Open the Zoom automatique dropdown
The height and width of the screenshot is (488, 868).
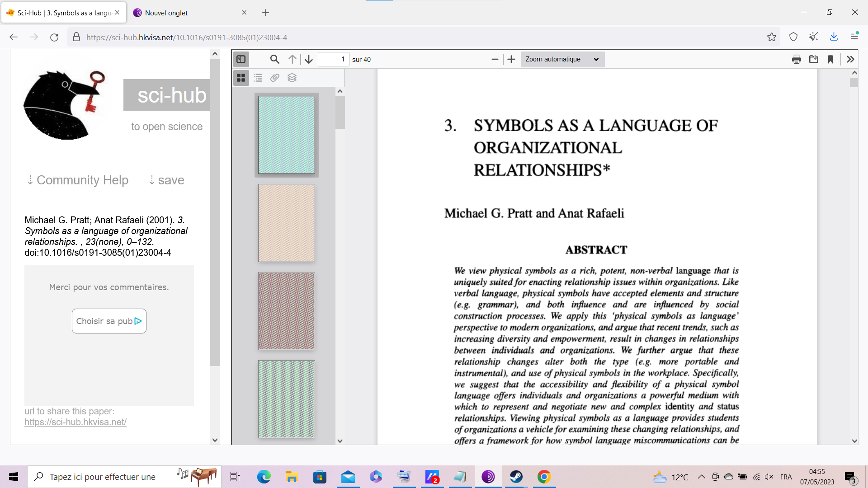[562, 59]
